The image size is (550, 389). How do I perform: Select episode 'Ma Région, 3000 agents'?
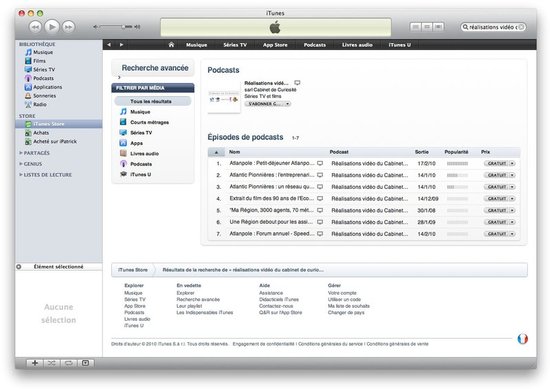tap(364, 210)
